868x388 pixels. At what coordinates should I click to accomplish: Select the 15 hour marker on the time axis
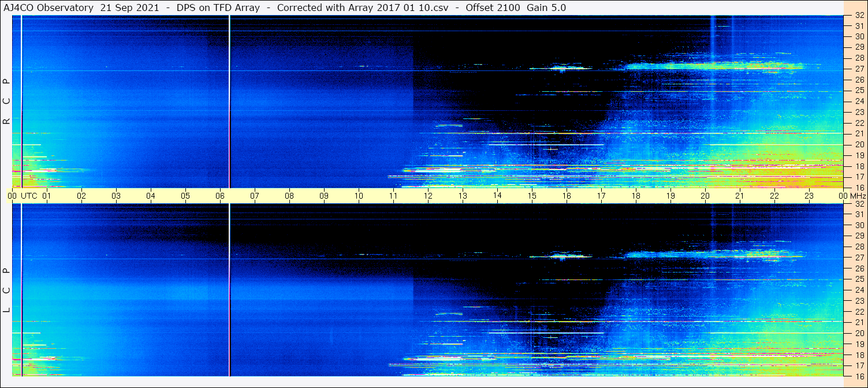coord(532,195)
